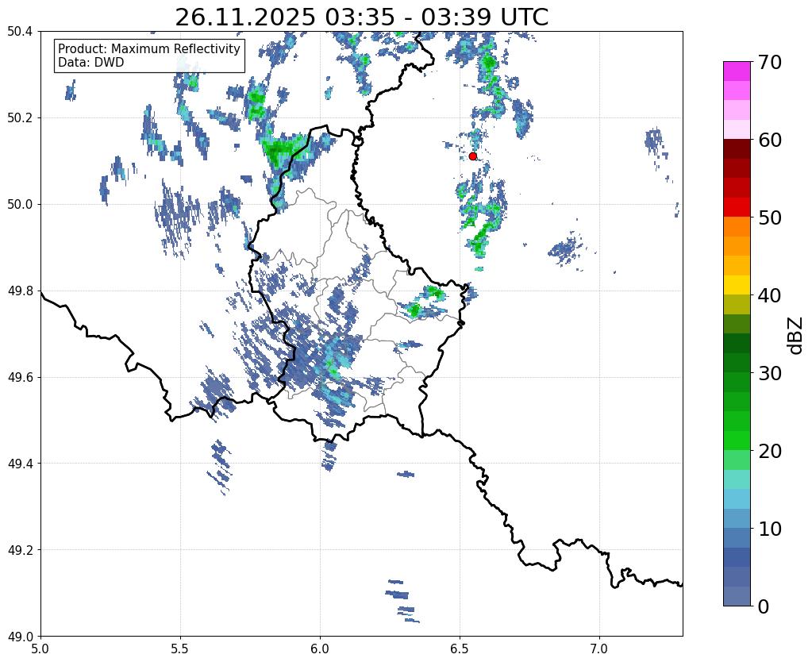Image resolution: width=812 pixels, height=662 pixels.
Task: Click the colorbar tick label 20
Action: coord(769,451)
